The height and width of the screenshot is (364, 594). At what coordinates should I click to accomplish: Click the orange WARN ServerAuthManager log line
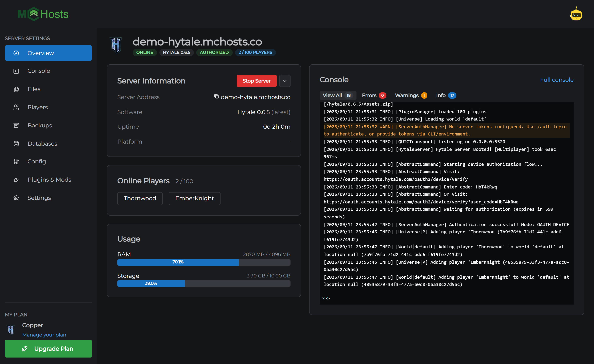tap(447, 130)
